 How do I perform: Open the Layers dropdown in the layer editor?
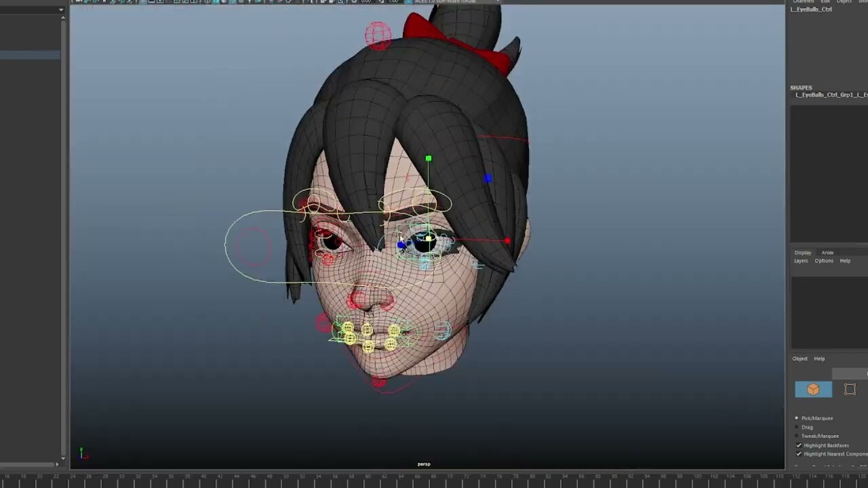[801, 260]
